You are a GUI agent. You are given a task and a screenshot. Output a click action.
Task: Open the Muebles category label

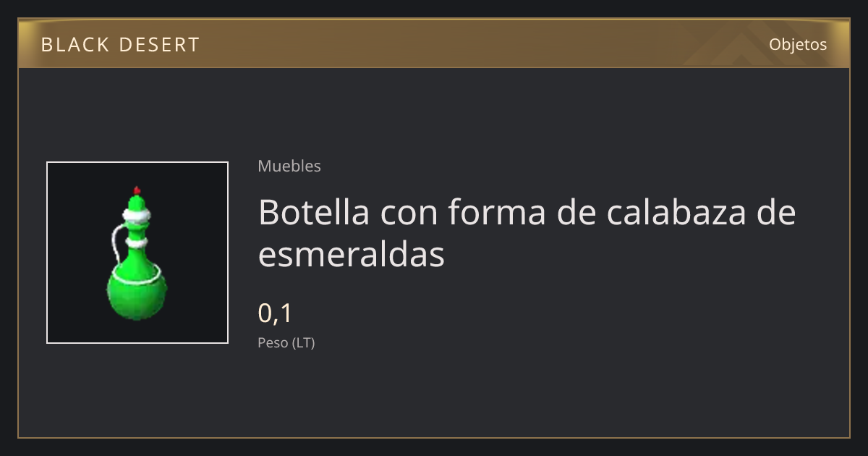pyautogui.click(x=289, y=166)
